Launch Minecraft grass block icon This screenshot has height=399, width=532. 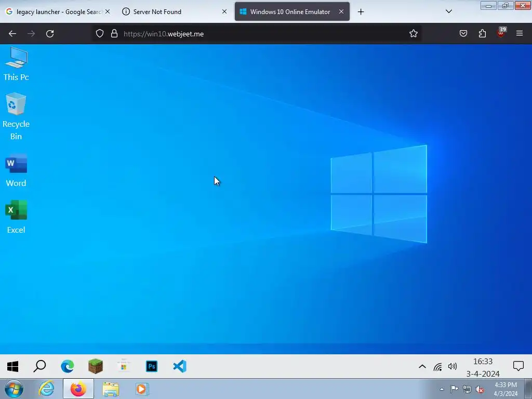pos(96,366)
